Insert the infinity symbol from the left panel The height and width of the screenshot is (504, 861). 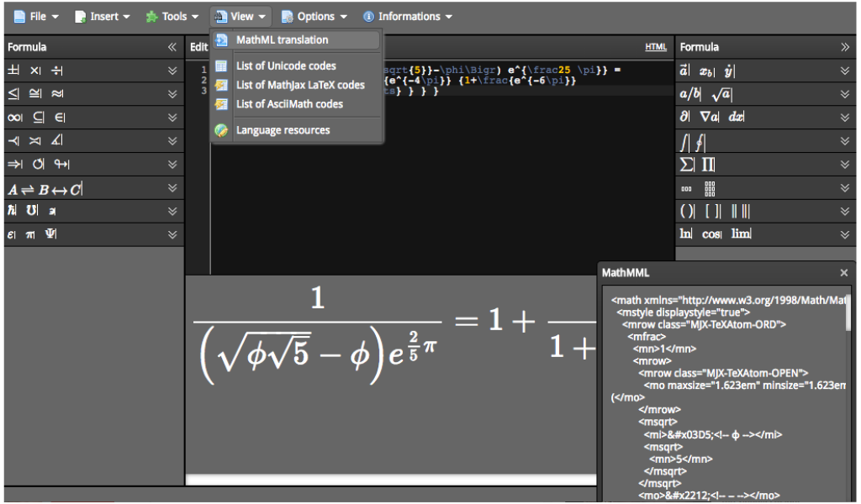[x=12, y=117]
